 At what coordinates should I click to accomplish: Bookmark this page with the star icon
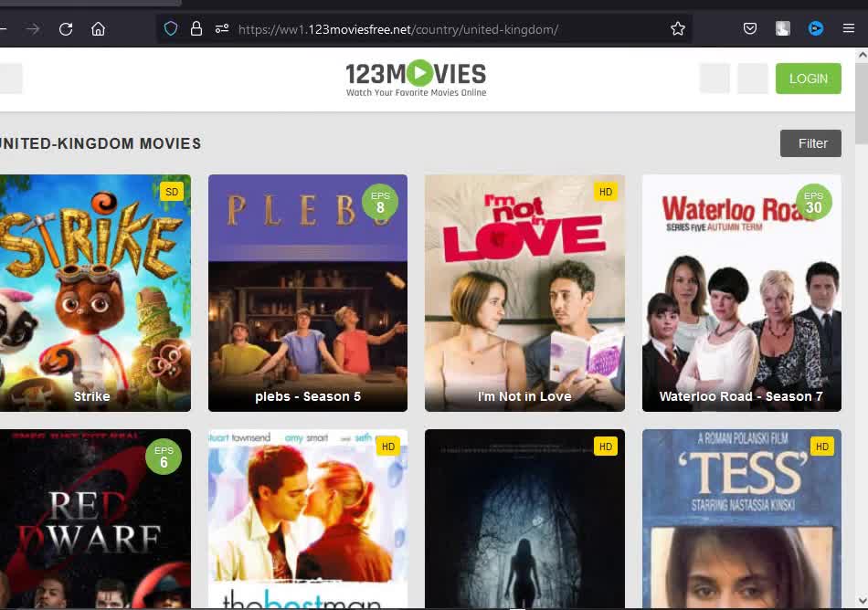click(x=678, y=28)
